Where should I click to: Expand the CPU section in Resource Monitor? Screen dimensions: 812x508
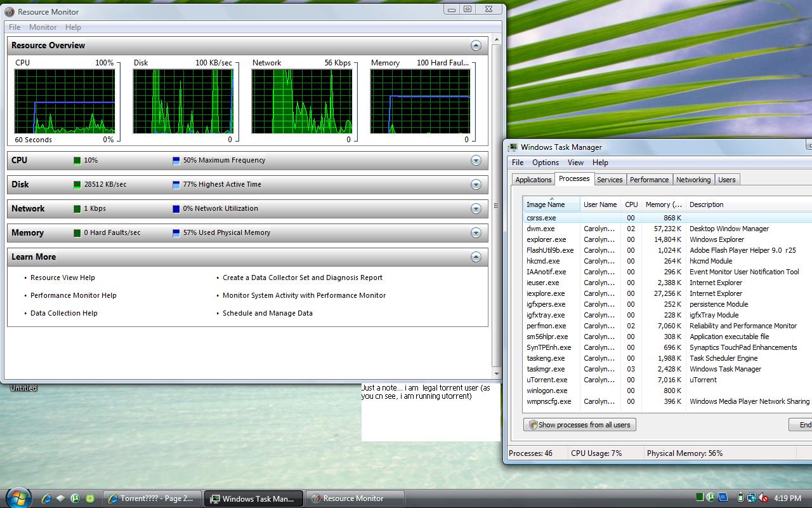[476, 161]
